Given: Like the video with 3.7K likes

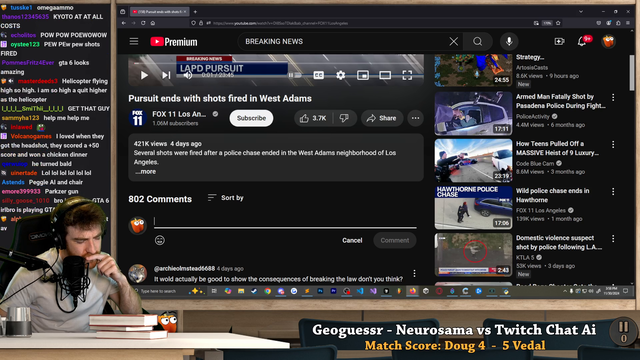Looking at the screenshot, I should click(x=313, y=118).
